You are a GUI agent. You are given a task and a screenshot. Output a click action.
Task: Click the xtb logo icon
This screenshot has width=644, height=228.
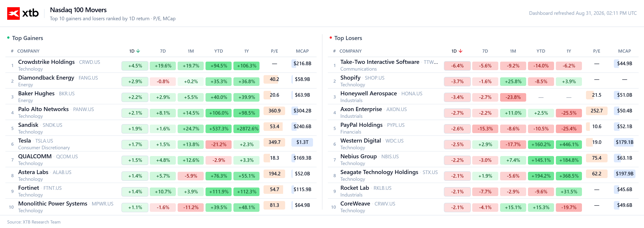click(x=13, y=13)
